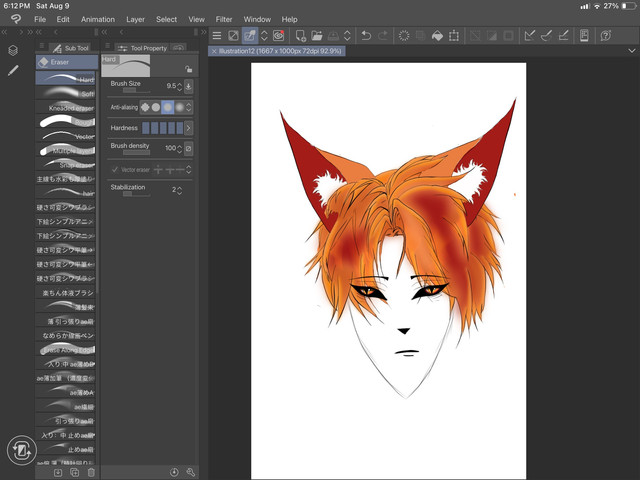Screen dimensions: 640x480
Task: Open the Filter menu
Action: [x=224, y=19]
